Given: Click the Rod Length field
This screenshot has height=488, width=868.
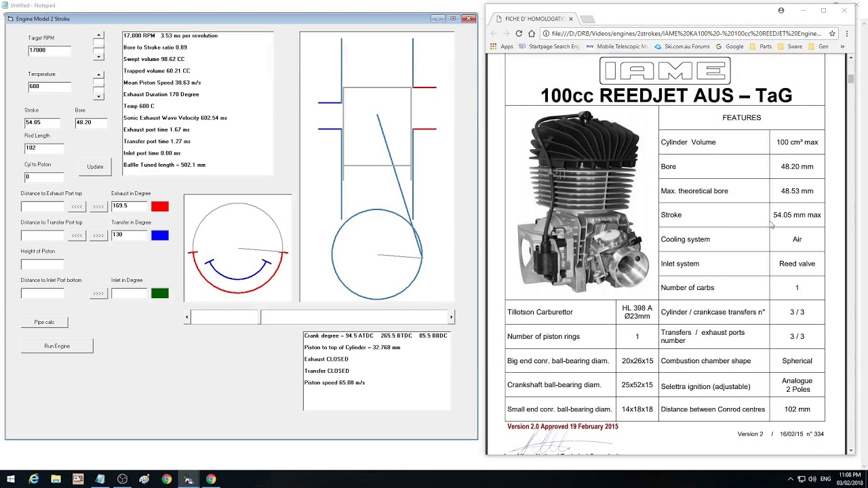Looking at the screenshot, I should point(44,148).
